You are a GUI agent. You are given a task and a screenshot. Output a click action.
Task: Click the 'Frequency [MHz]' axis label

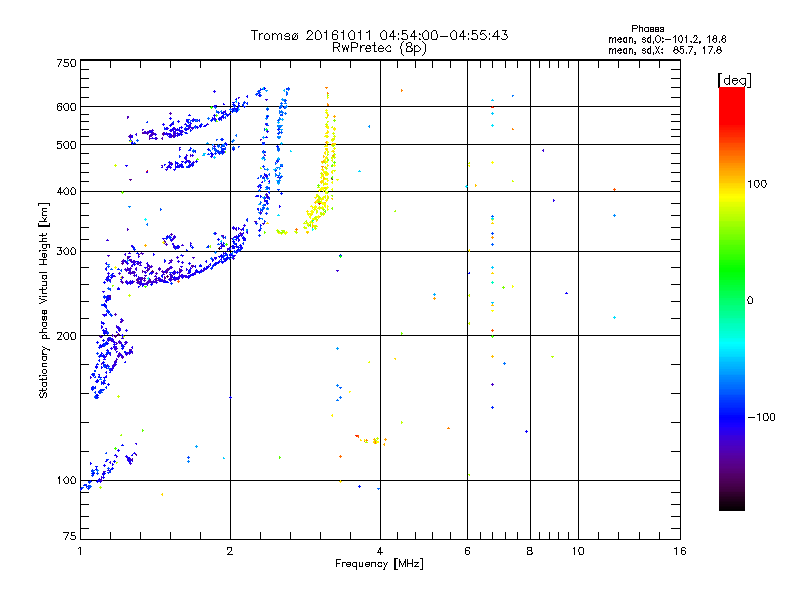379,564
